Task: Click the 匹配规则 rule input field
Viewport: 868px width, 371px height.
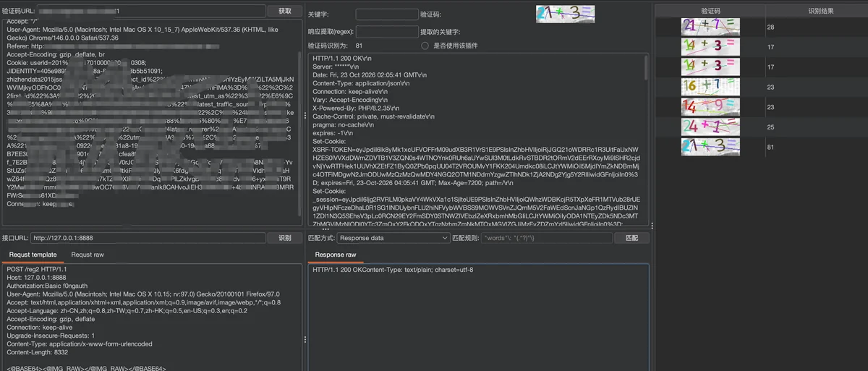Action: coord(547,237)
